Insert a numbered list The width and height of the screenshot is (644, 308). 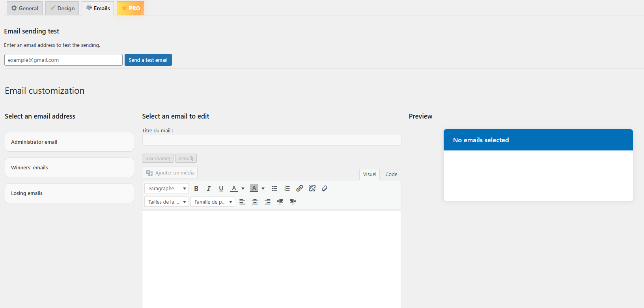[x=287, y=189]
